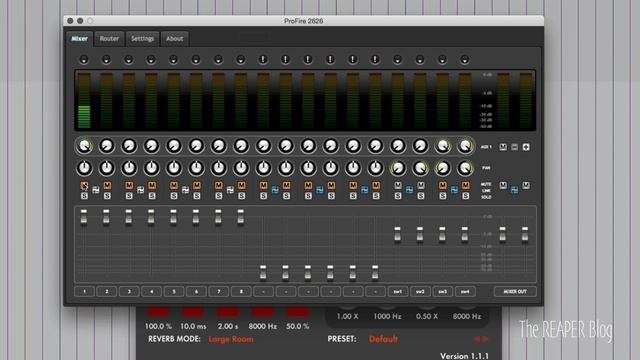Click the 10.0 ms value
640x360 pixels.
pos(193,327)
